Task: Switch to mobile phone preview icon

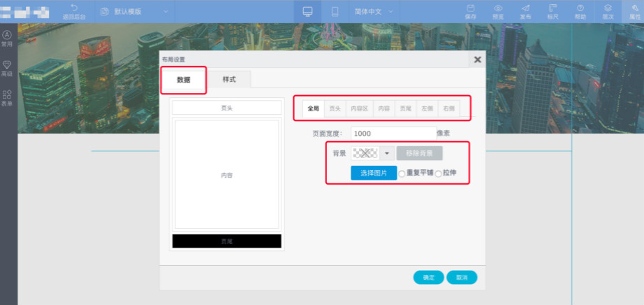Action: click(335, 12)
